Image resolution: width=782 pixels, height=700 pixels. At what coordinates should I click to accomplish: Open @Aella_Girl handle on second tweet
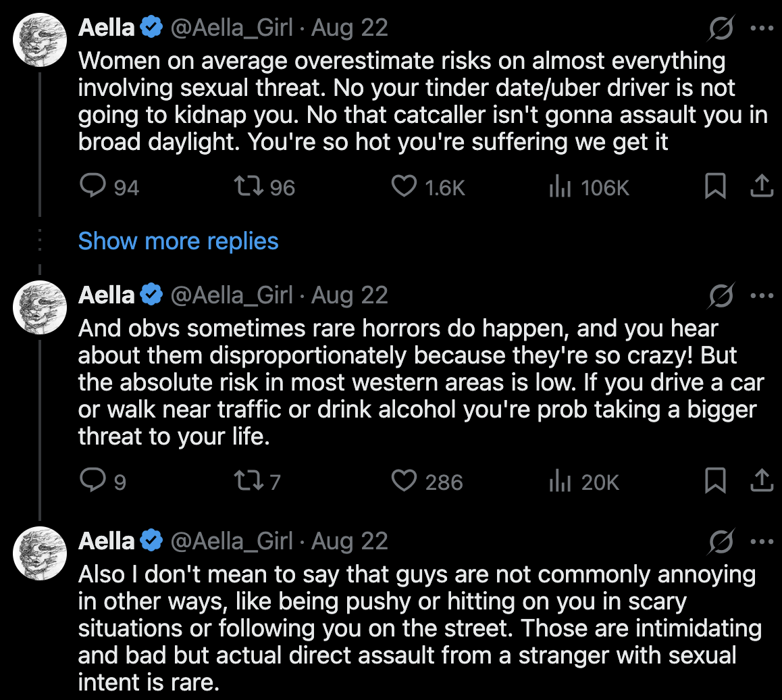pos(232,295)
